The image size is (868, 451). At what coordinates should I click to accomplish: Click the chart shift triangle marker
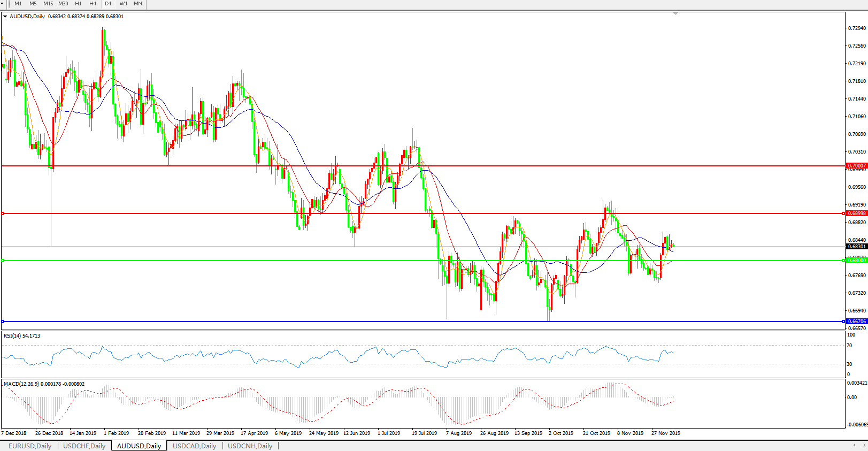click(x=676, y=13)
